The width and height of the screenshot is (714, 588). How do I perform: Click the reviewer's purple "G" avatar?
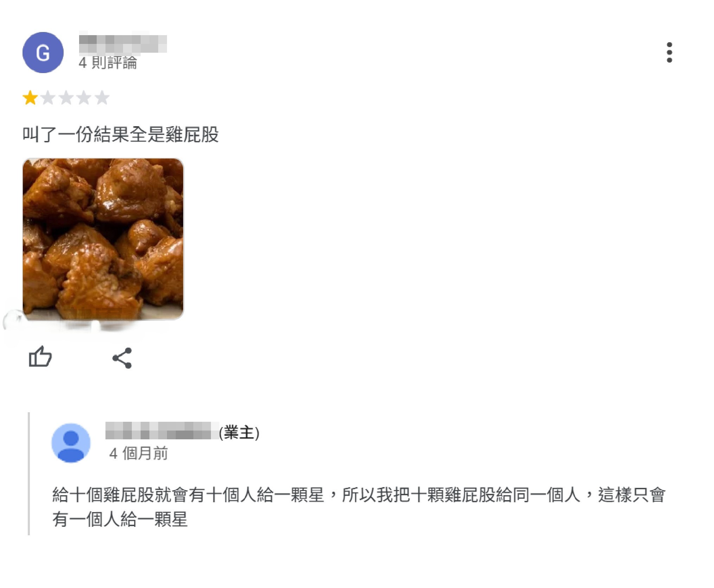[43, 53]
